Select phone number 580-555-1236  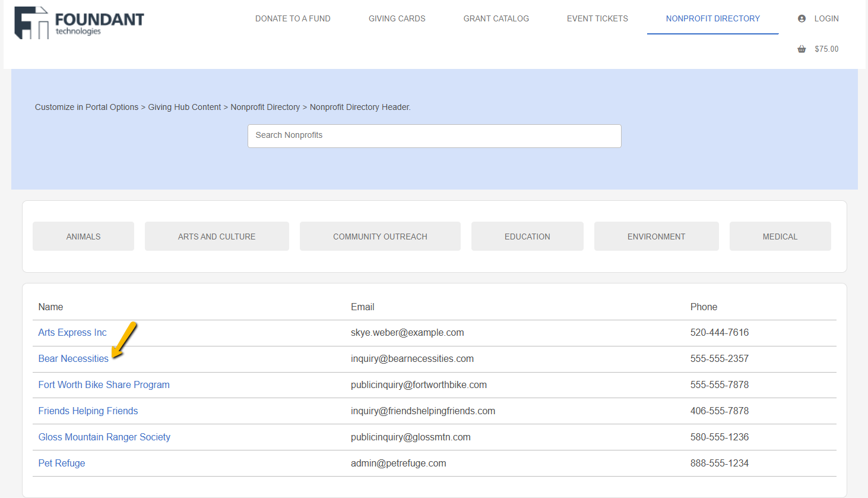coord(720,437)
